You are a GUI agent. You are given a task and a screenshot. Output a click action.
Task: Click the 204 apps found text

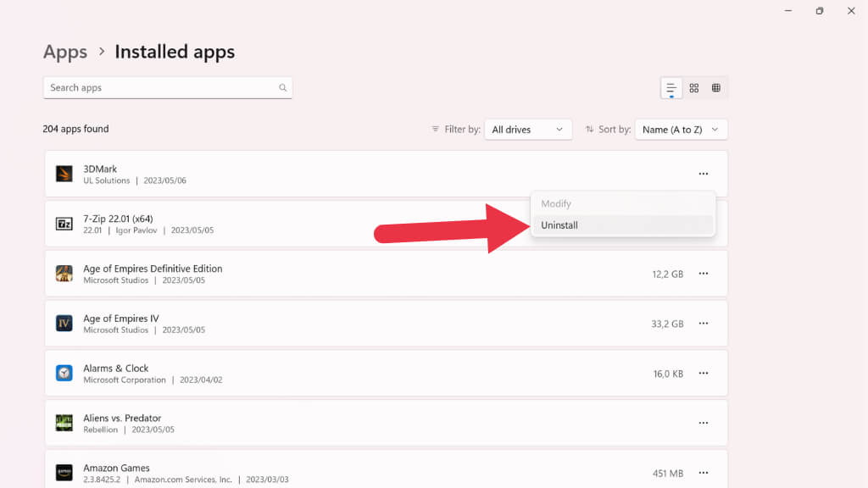(x=75, y=129)
